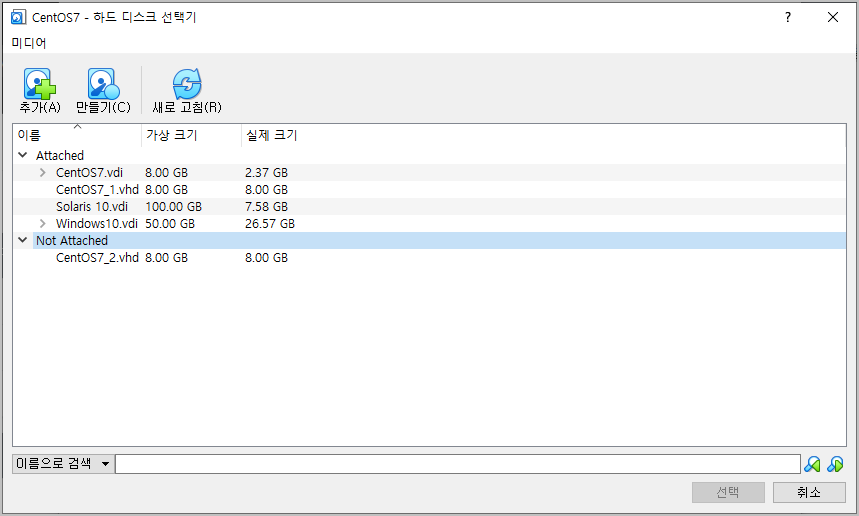Sort by the 이름 column header

(x=77, y=135)
